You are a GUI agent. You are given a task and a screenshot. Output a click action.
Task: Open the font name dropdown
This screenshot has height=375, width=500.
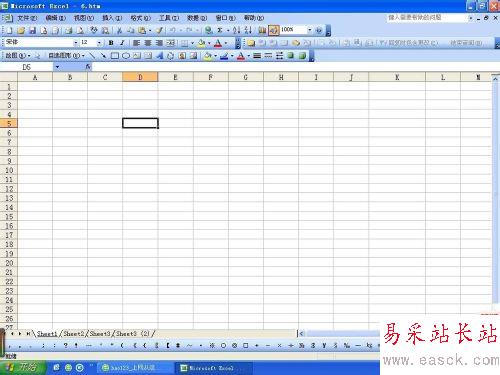(x=75, y=43)
